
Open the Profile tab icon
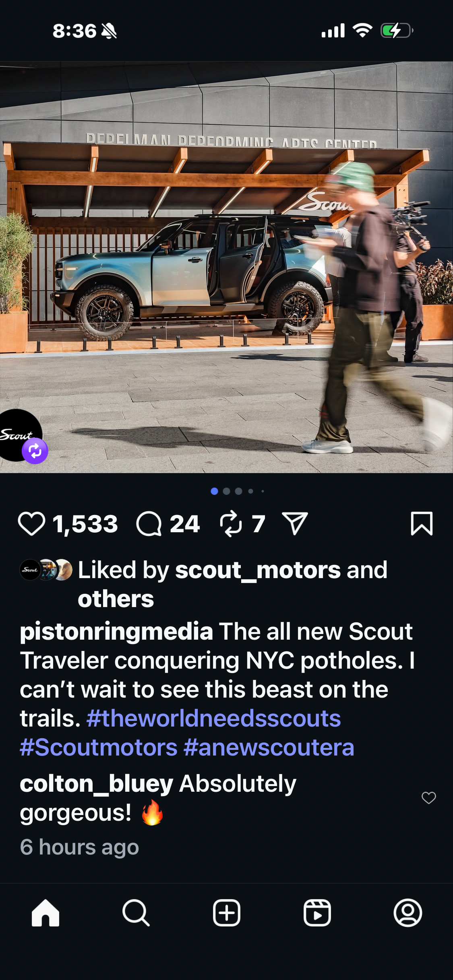click(408, 913)
